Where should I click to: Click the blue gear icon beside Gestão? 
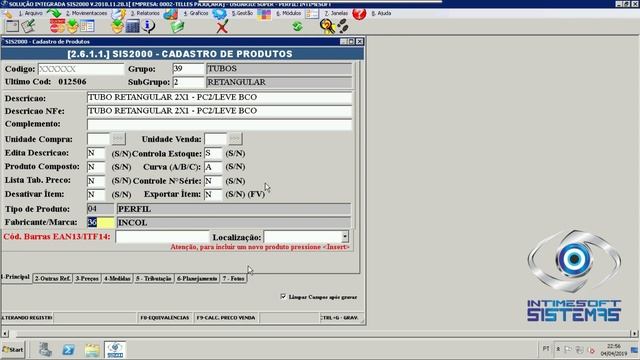coord(219,13)
